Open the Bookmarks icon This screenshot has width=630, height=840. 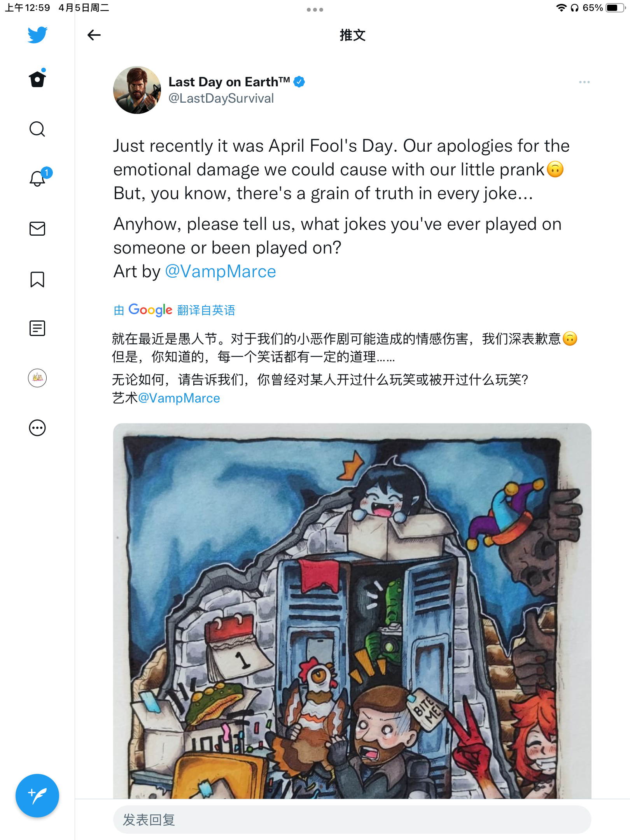(x=37, y=279)
